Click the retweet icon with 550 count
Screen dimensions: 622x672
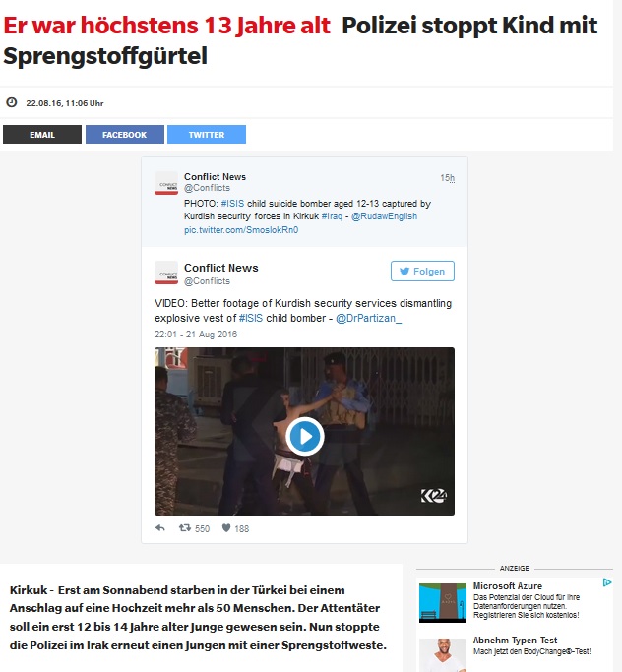click(185, 528)
